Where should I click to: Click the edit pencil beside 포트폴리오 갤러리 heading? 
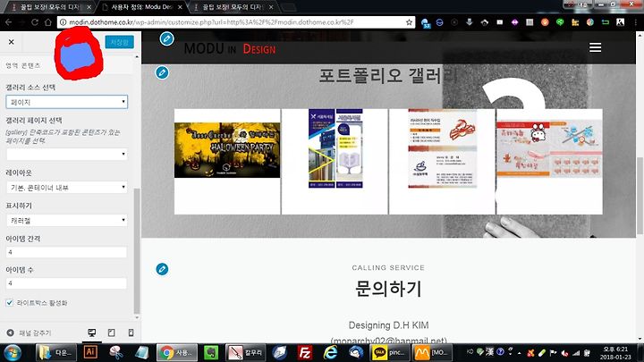162,72
